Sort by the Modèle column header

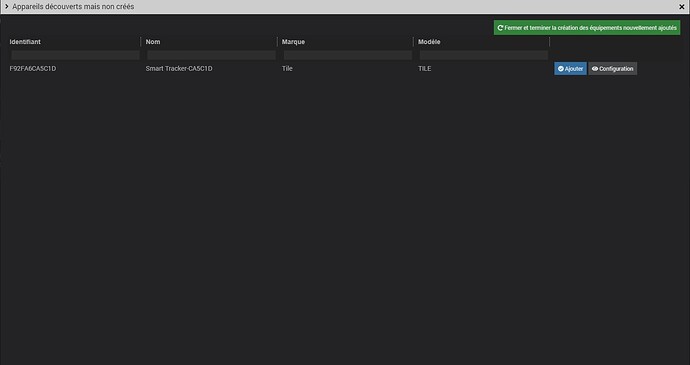(x=429, y=42)
